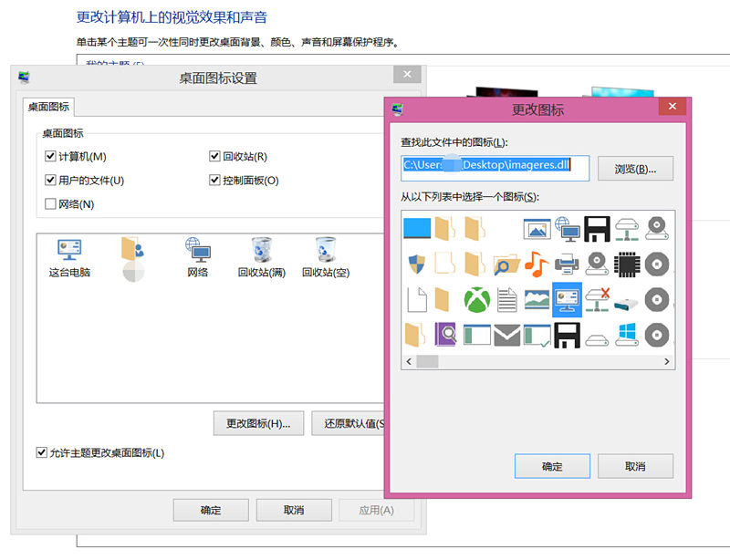The height and width of the screenshot is (560, 730).
Task: Uncheck the 控制面板(O) checkbox
Action: [x=215, y=181]
